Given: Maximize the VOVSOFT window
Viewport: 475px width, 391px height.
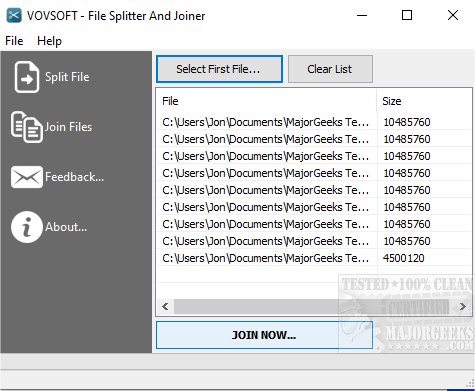Looking at the screenshot, I should click(407, 15).
